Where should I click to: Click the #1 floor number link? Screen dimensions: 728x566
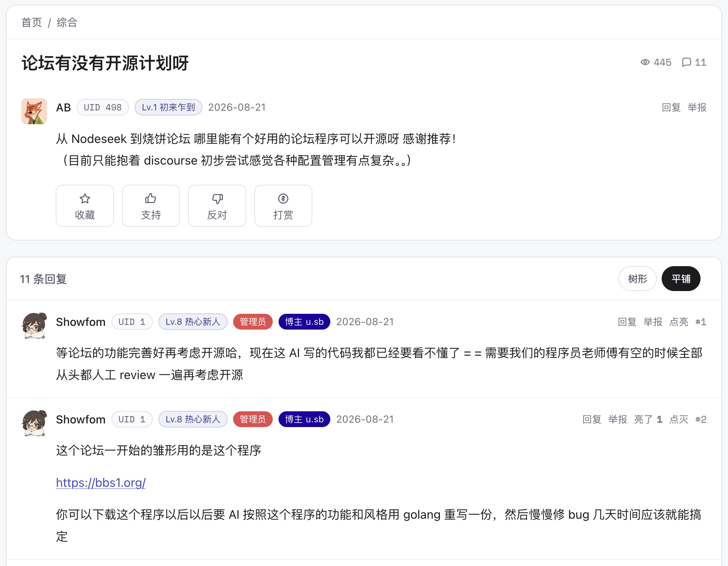click(701, 322)
